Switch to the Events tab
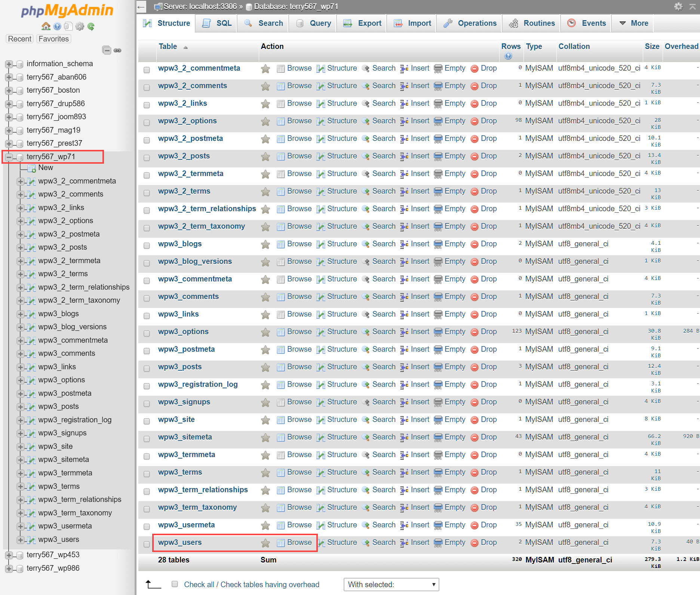Screen dimensions: 700x595 [x=587, y=23]
